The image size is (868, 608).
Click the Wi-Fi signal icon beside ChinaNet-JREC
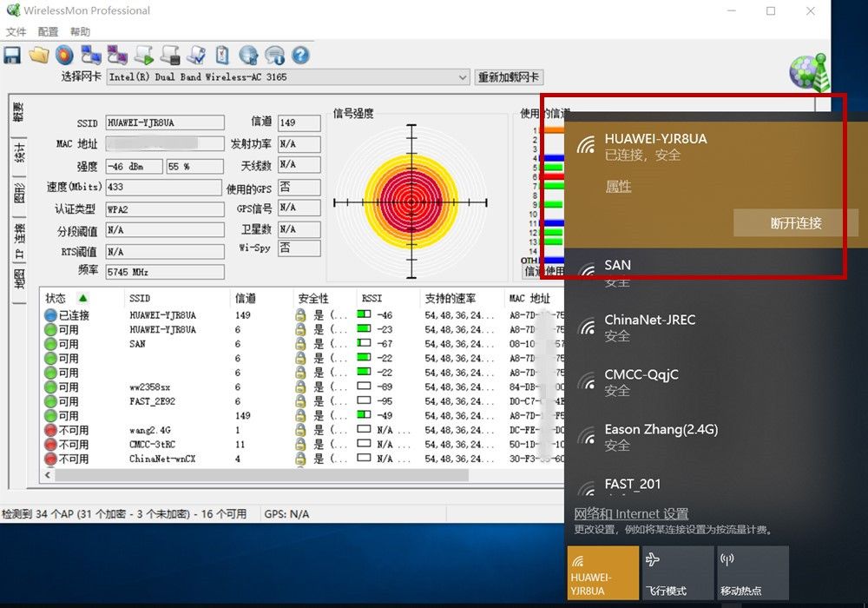[x=587, y=327]
